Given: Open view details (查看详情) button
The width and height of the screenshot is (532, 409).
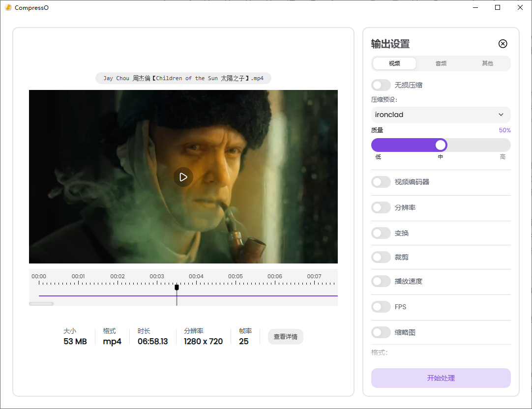Looking at the screenshot, I should pyautogui.click(x=285, y=337).
